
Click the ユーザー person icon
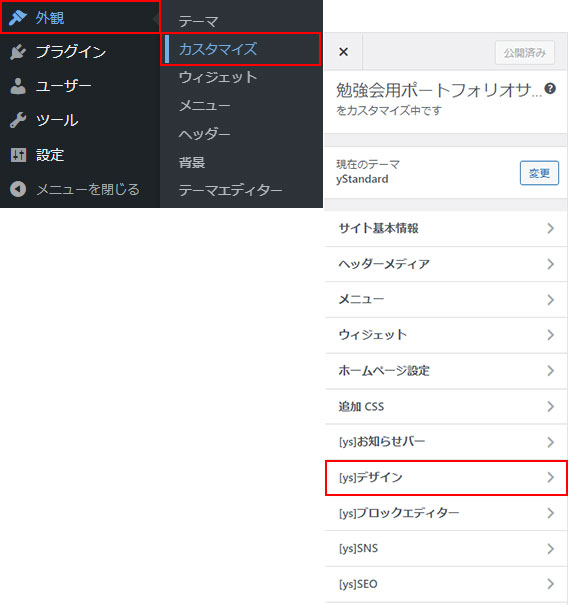click(x=18, y=86)
